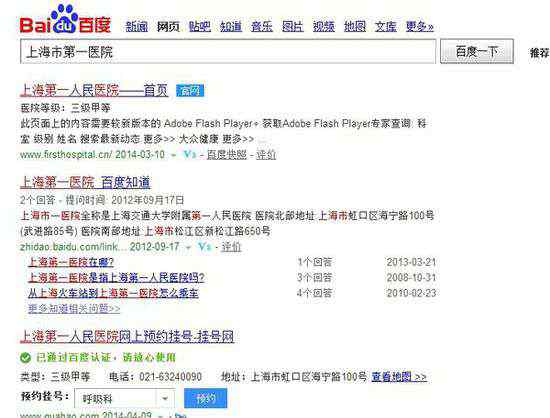Open the 呼吸科 department dropdown
This screenshot has height=418, width=550.
125,398
